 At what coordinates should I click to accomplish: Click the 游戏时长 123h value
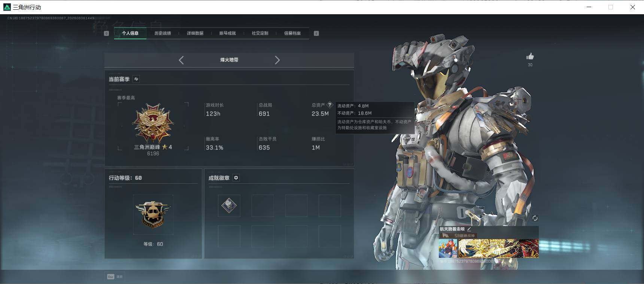(x=213, y=114)
